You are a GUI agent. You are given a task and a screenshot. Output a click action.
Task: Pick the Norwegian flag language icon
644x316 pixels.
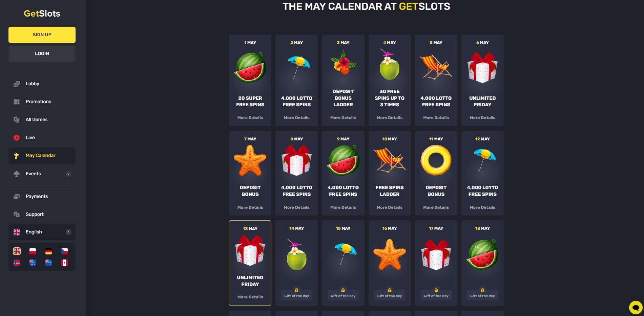click(17, 263)
